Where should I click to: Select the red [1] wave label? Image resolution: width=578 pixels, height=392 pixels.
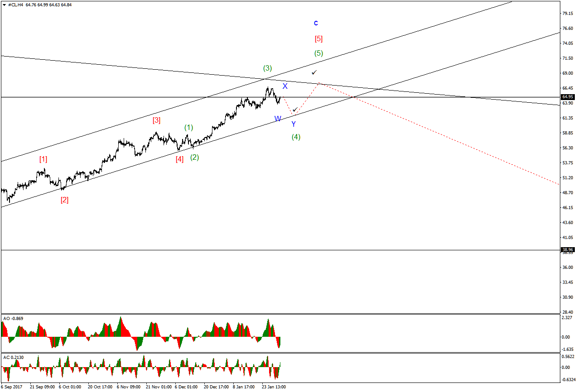(x=43, y=159)
